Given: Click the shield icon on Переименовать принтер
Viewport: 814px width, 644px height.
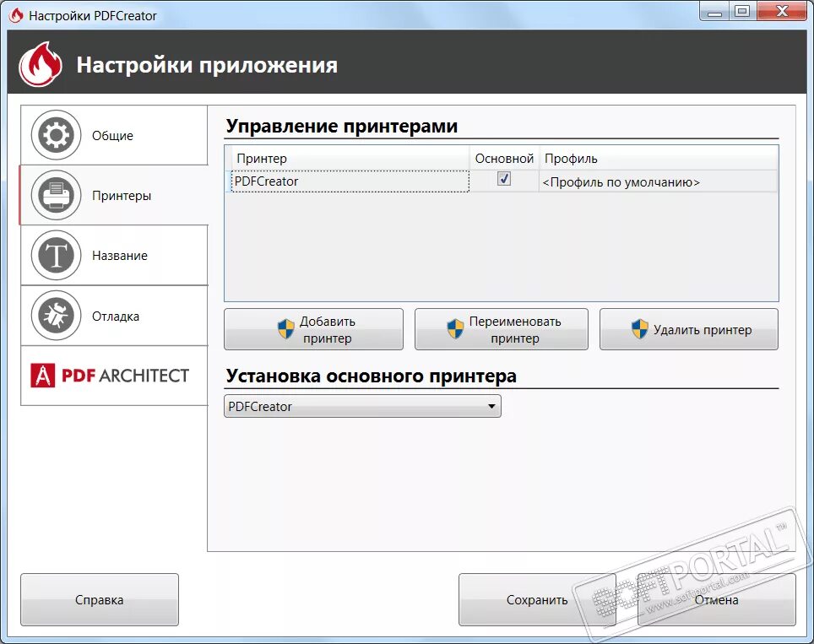Looking at the screenshot, I should coord(455,329).
